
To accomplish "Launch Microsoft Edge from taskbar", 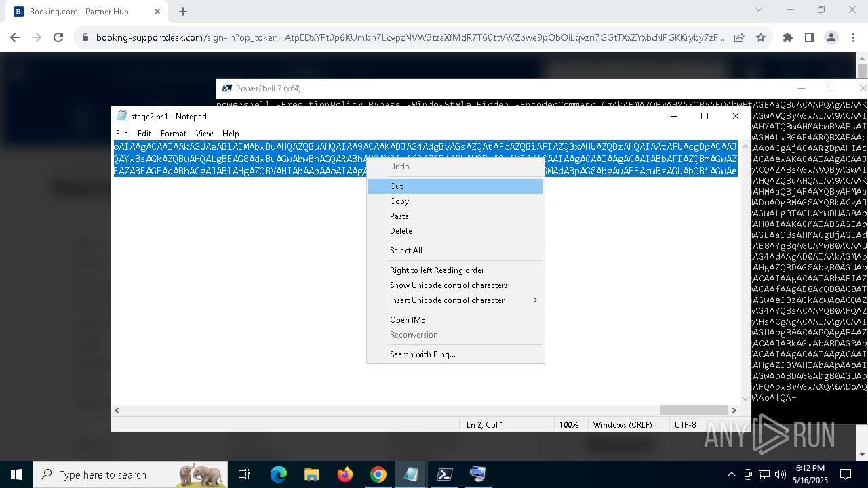I will pyautogui.click(x=279, y=474).
